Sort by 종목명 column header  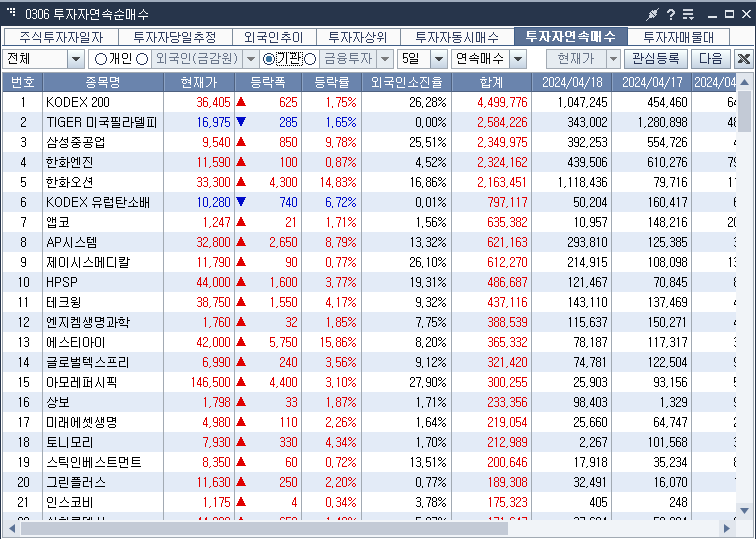[x=103, y=82]
